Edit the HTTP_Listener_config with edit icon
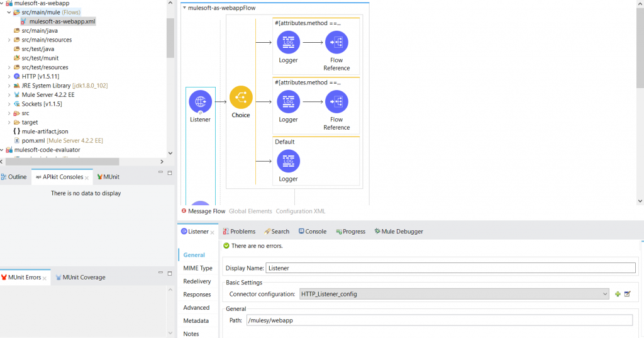This screenshot has width=644, height=338. [x=627, y=294]
